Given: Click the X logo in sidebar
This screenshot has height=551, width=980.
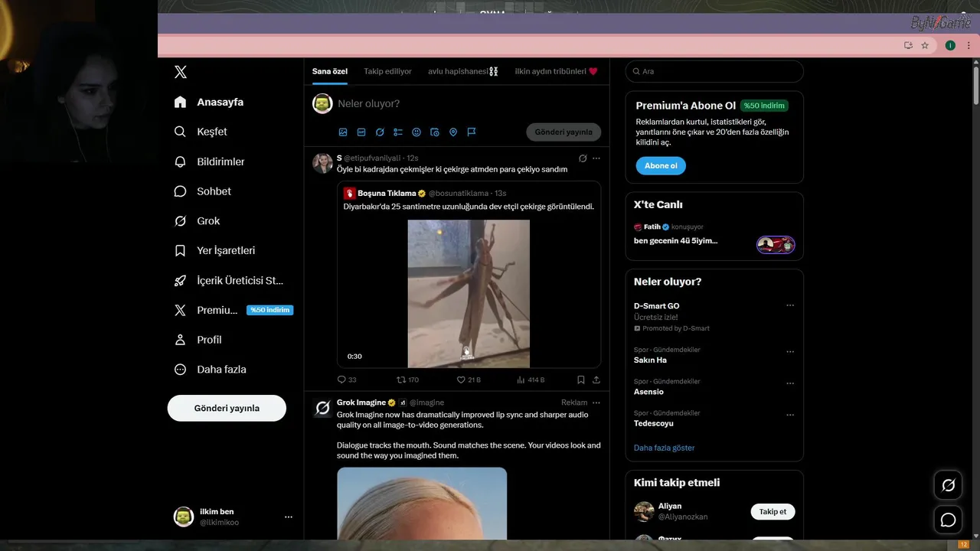Looking at the screenshot, I should (x=180, y=72).
